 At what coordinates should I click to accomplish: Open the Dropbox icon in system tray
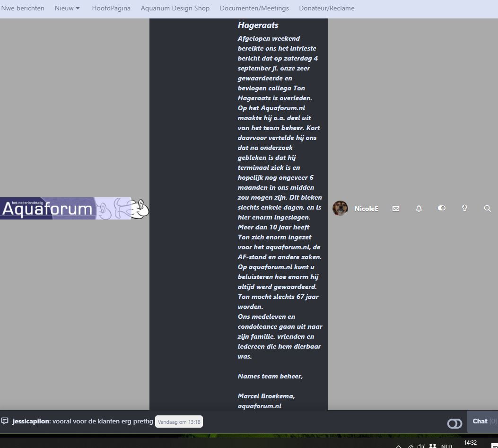coord(432,446)
